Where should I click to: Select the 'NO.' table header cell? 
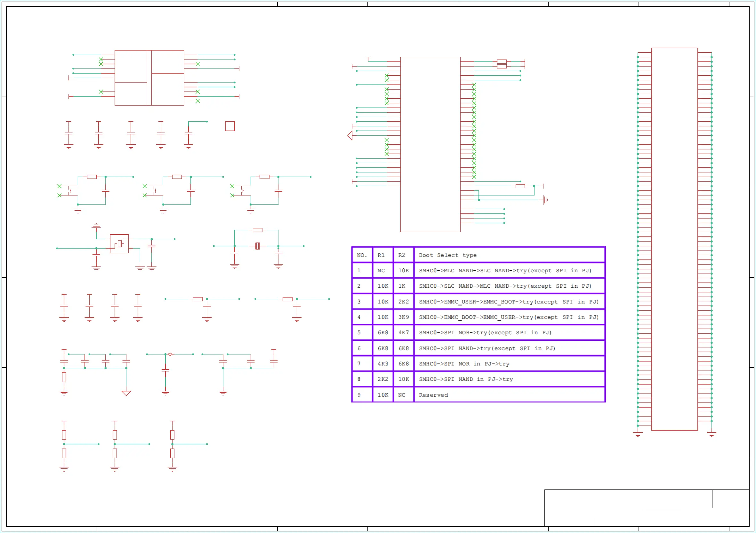pyautogui.click(x=362, y=255)
